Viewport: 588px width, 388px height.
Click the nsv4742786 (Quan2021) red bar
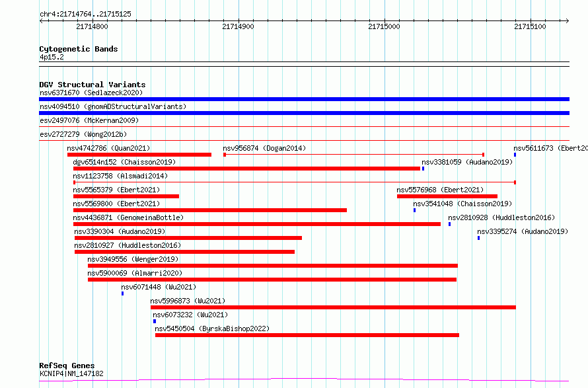coord(139,155)
